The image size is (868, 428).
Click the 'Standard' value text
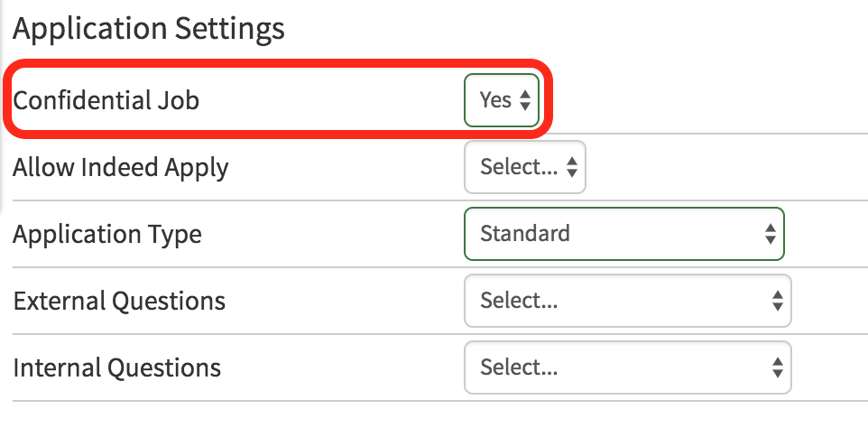(x=525, y=234)
